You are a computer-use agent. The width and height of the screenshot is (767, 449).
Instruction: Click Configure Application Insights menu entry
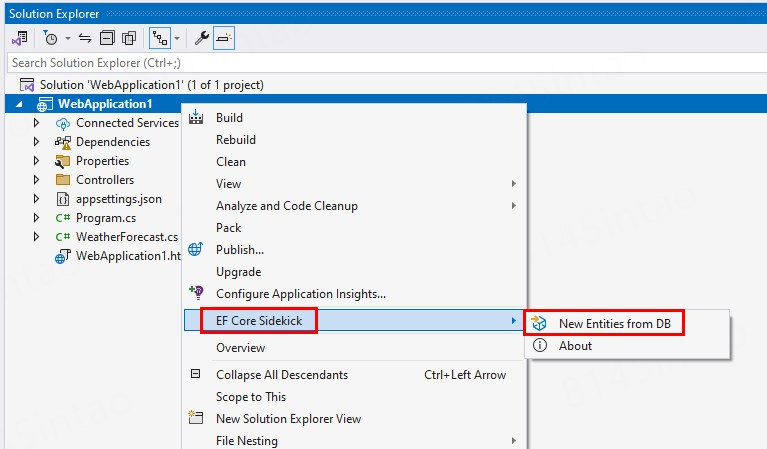coord(300,294)
